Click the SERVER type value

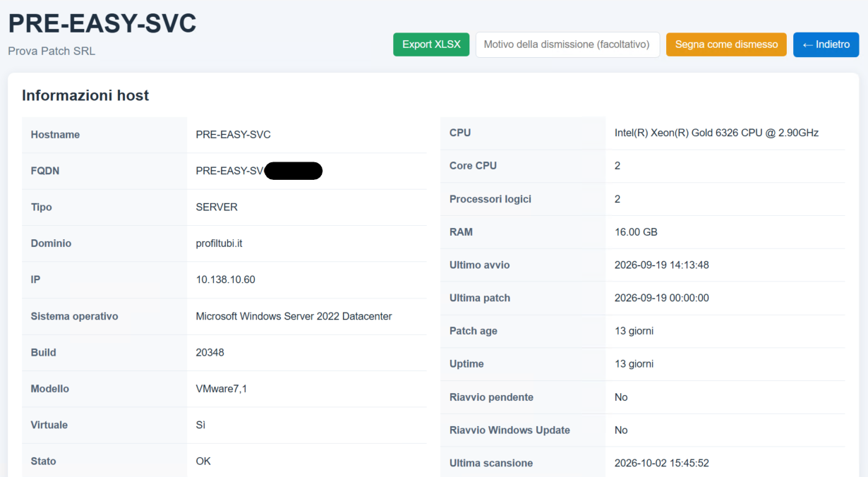click(x=217, y=207)
